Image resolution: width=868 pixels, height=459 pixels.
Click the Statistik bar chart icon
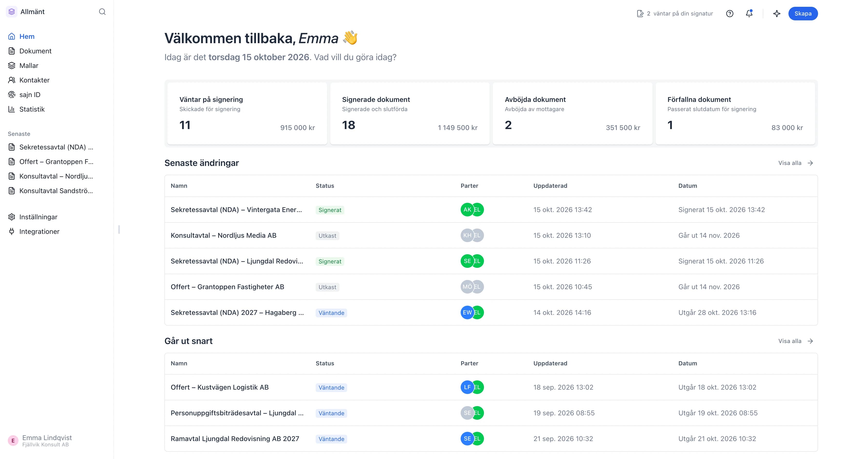point(12,109)
